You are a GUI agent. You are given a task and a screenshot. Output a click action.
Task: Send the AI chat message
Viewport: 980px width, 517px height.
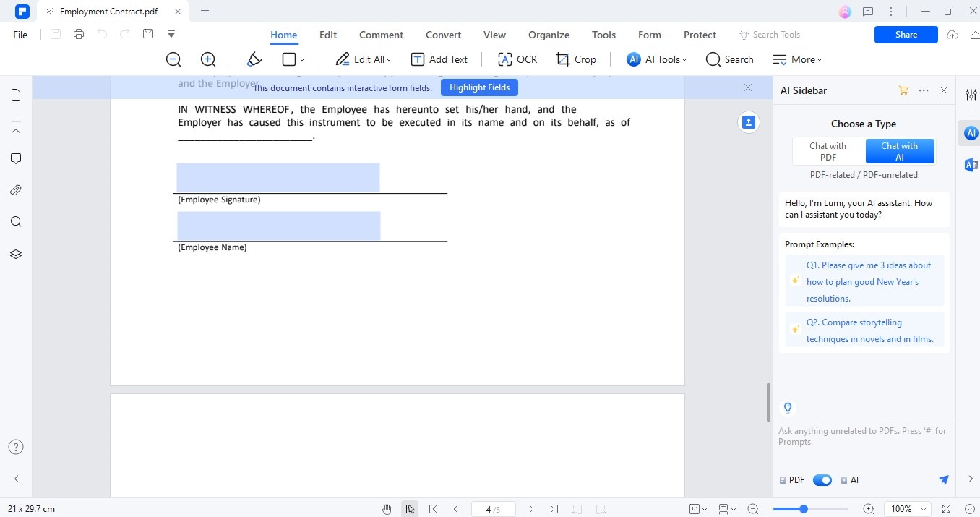point(944,480)
